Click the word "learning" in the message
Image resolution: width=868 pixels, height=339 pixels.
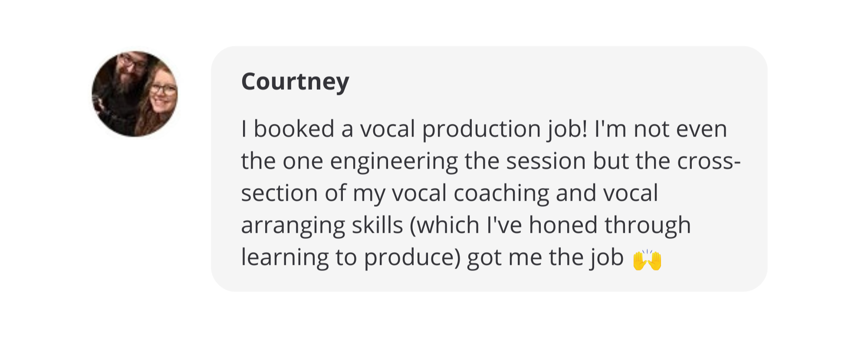(285, 258)
